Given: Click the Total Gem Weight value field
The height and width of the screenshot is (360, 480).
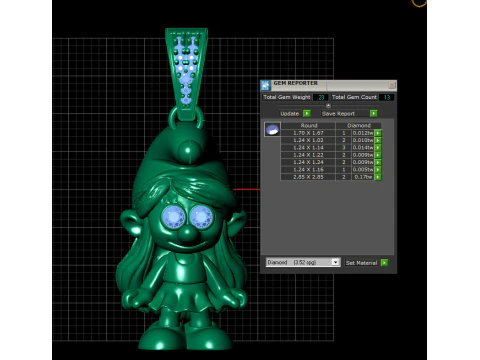Looking at the screenshot, I should pyautogui.click(x=321, y=97).
